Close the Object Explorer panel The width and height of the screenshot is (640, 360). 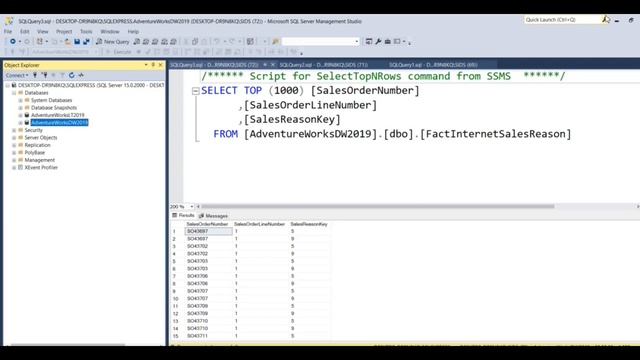click(160, 65)
